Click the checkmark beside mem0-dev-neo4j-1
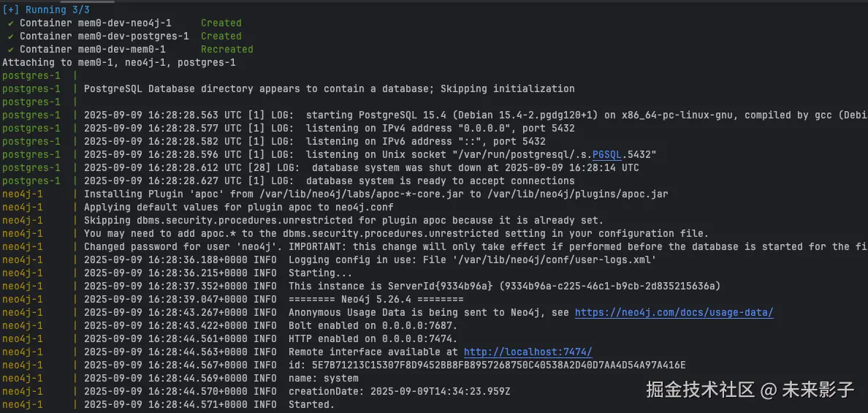The height and width of the screenshot is (413, 868). pyautogui.click(x=11, y=23)
